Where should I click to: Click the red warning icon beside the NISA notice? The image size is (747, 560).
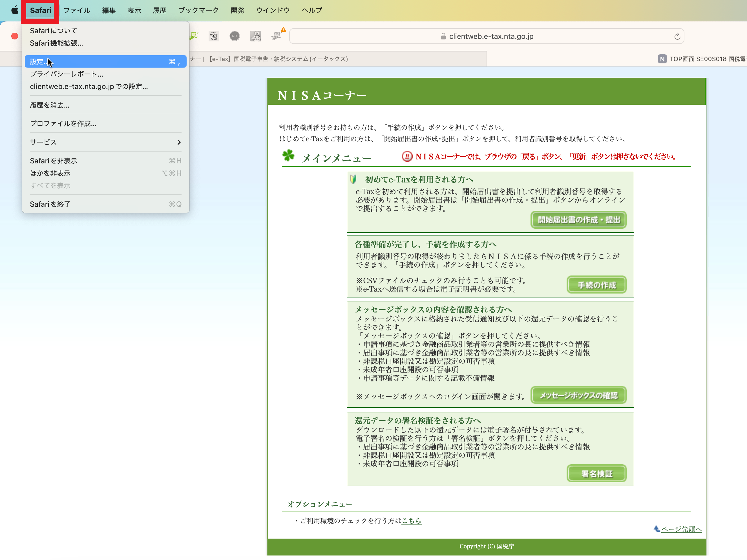coord(407,157)
